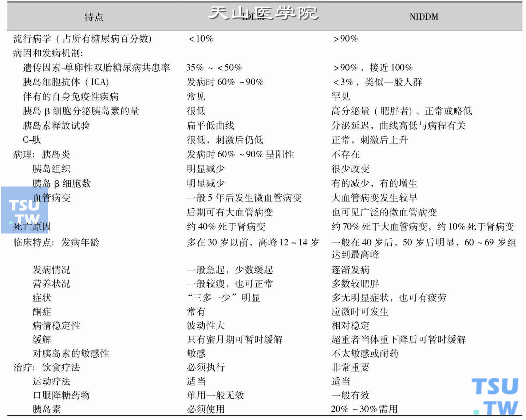Select the "C-肽" row label
Screen dimensions: 526x420
click(x=32, y=140)
